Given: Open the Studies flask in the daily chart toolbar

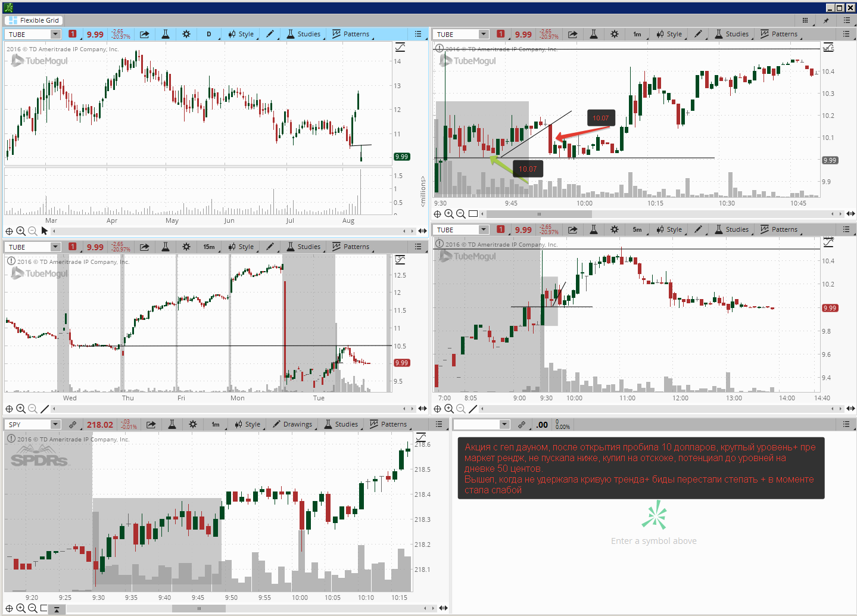Looking at the screenshot, I should (x=304, y=35).
